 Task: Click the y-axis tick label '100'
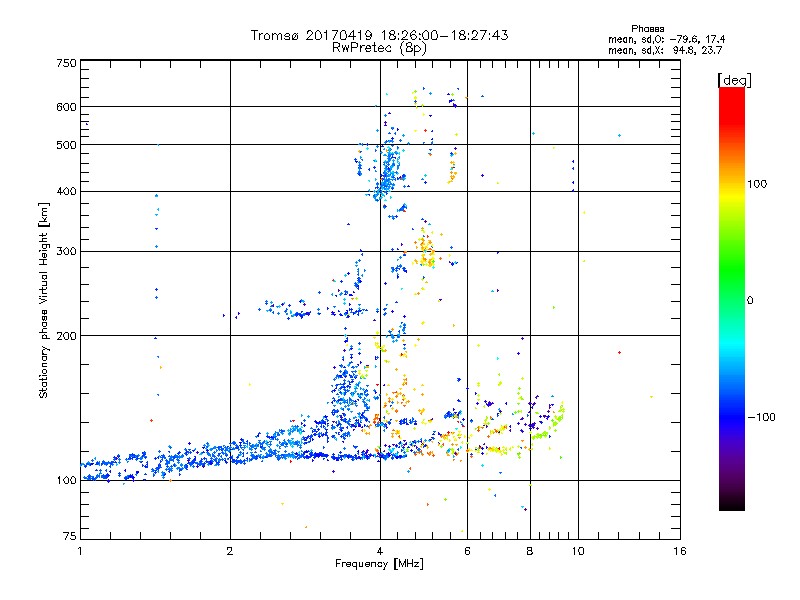click(66, 481)
